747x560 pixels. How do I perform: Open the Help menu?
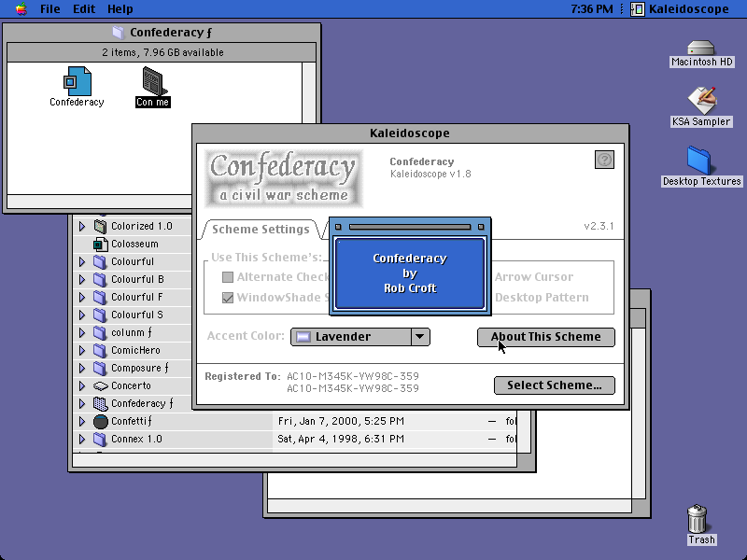click(x=120, y=8)
